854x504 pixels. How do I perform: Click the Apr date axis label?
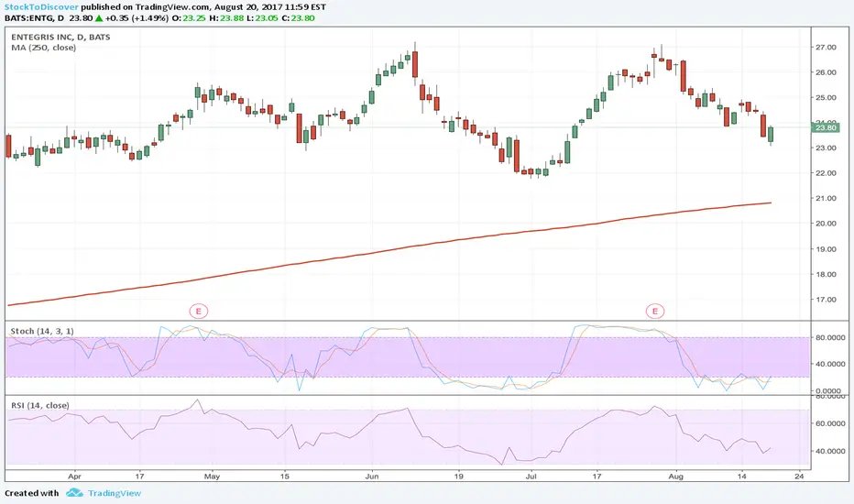click(x=74, y=477)
